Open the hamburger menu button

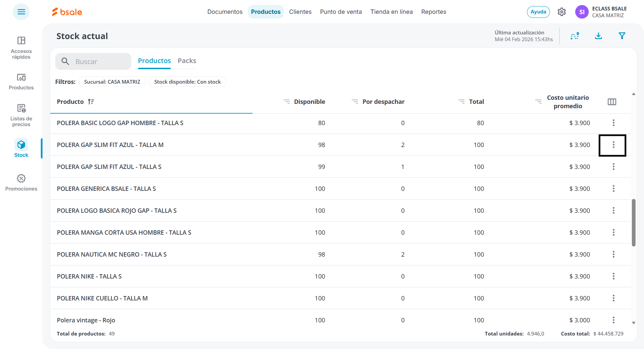(21, 12)
